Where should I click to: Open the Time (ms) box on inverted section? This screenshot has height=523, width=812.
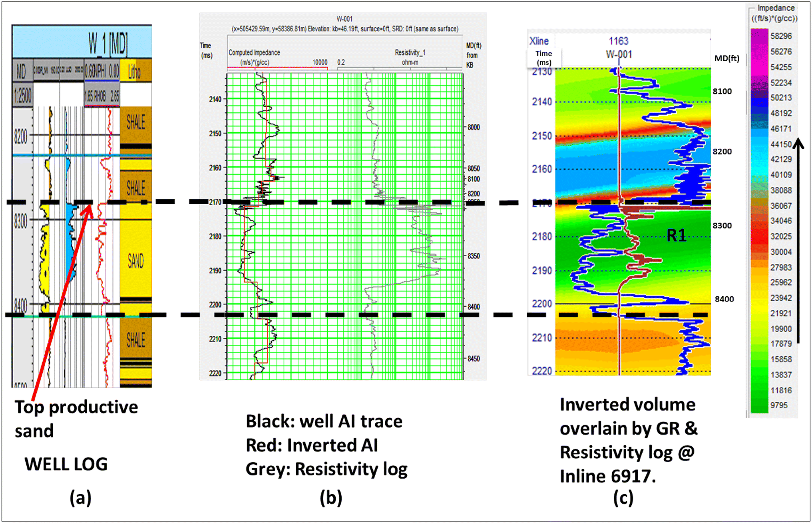point(544,57)
